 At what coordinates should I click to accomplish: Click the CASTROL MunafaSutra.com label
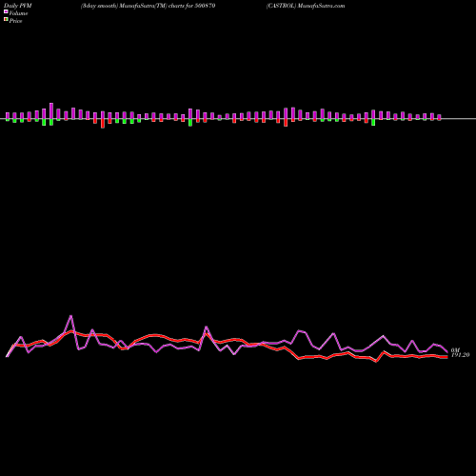coord(306,6)
